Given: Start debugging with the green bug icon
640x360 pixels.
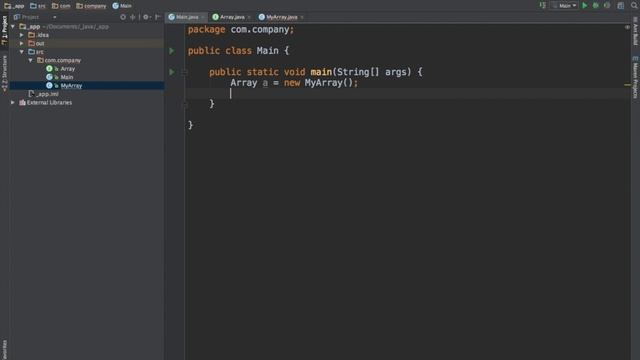Looking at the screenshot, I should pos(596,6).
